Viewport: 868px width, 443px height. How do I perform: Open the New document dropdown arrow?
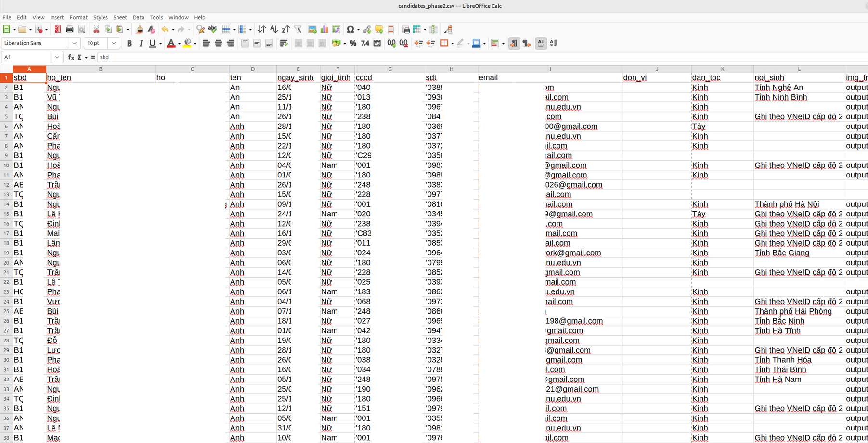[x=14, y=29]
